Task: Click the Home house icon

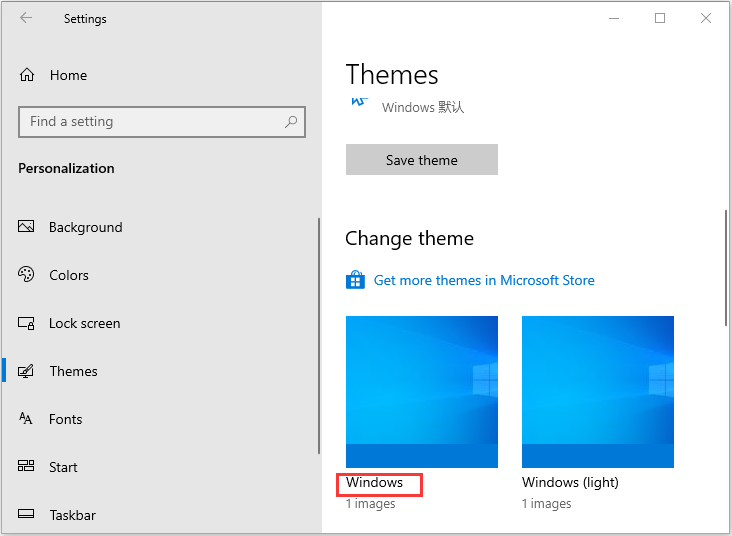Action: pos(27,75)
